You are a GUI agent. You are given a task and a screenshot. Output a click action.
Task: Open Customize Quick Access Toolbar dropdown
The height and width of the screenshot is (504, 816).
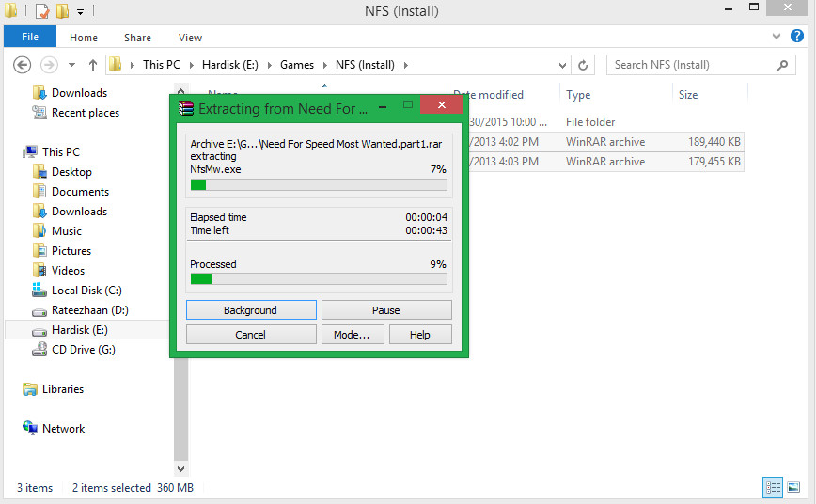click(80, 11)
